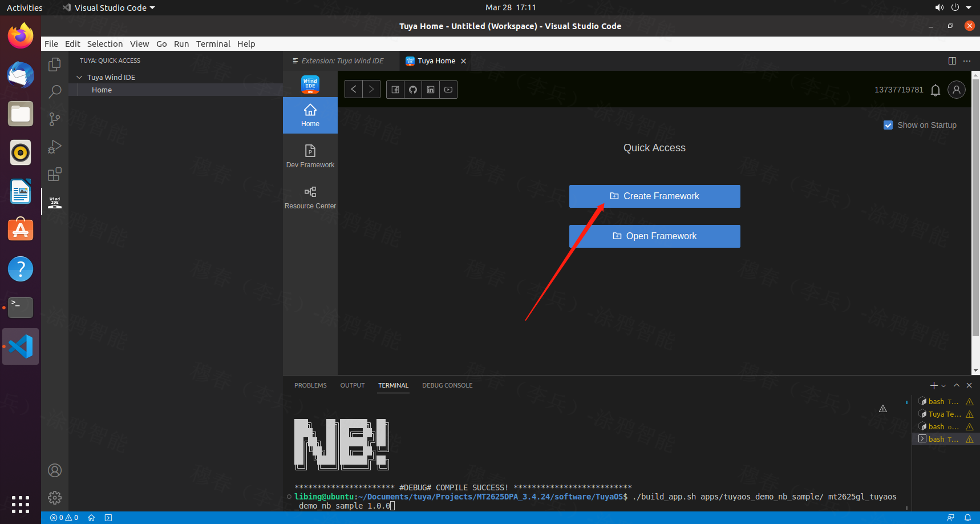
Task: Open Firefox from the Ubuntu dock
Action: click(x=21, y=37)
